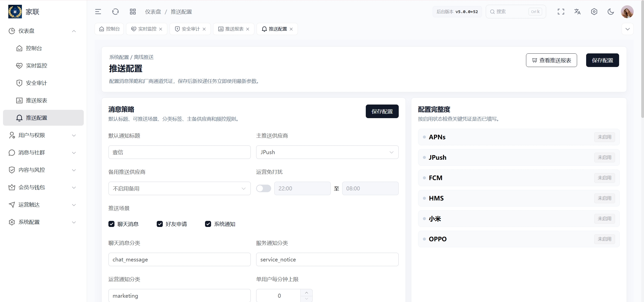Viewport: 644px width, 302px height.
Task: Click 仪表盘 in the breadcrumb
Action: pyautogui.click(x=153, y=12)
